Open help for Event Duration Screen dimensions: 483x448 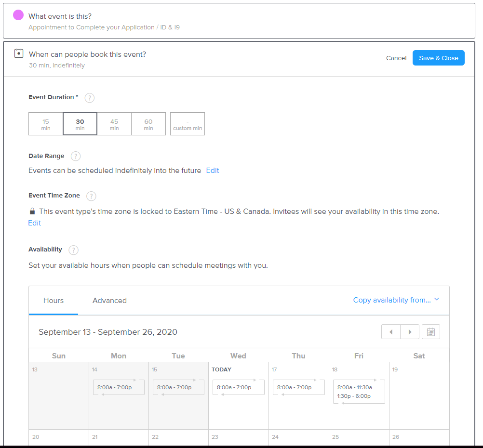[x=90, y=98]
